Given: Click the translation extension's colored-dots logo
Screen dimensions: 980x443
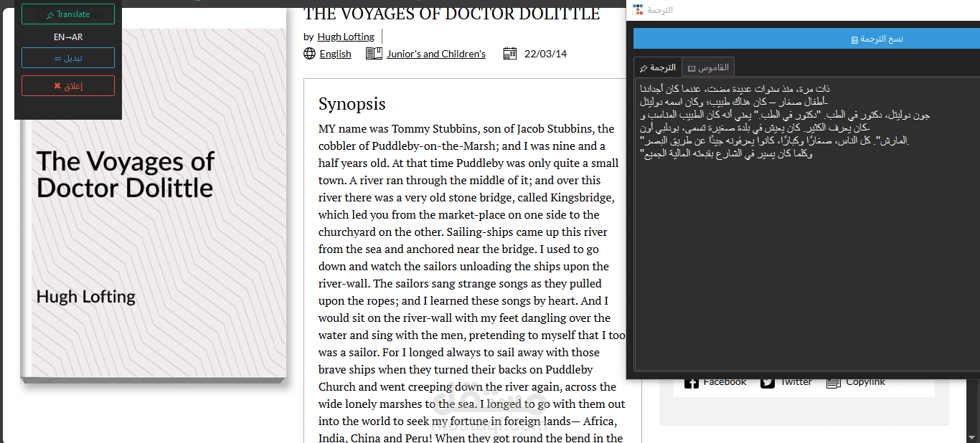Looking at the screenshot, I should pos(637,9).
